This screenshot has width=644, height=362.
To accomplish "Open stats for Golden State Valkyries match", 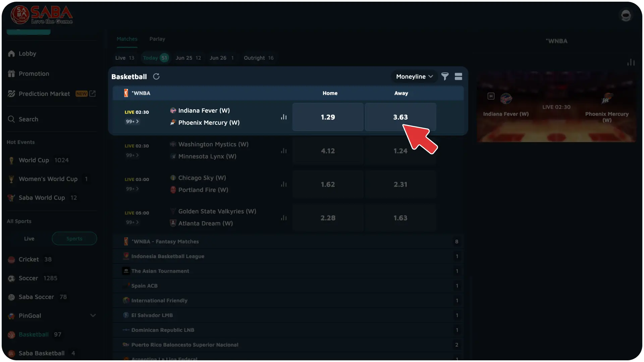I will click(284, 218).
